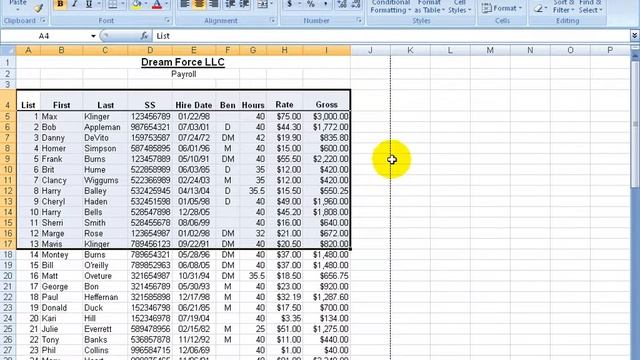
Task: Click the Clear eraser icon
Action: (538, 8)
